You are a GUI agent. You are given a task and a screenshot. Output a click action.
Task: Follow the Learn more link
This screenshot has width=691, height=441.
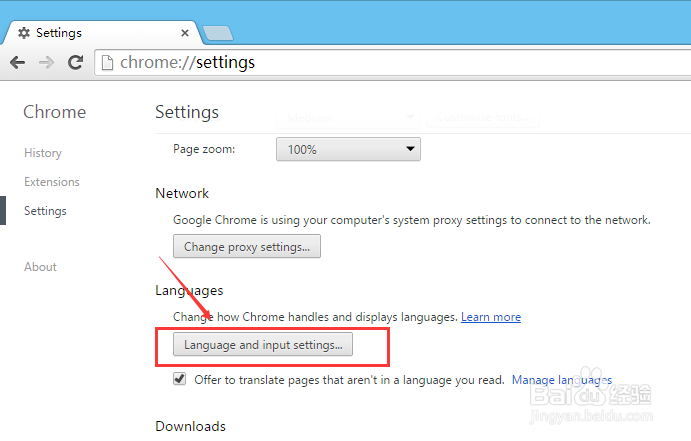click(x=491, y=317)
